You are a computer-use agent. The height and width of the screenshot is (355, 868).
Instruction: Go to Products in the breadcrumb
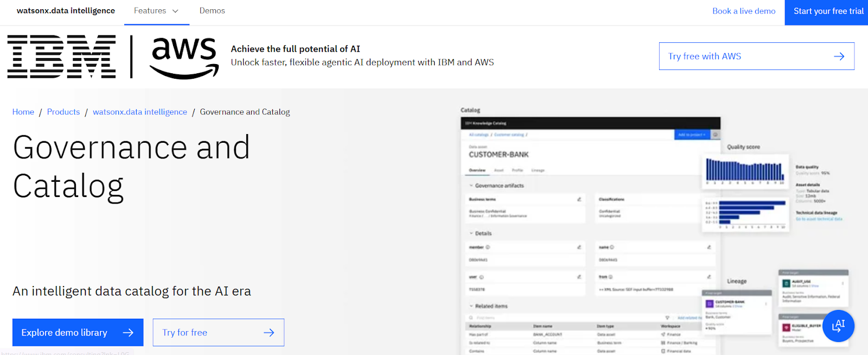[x=63, y=112]
